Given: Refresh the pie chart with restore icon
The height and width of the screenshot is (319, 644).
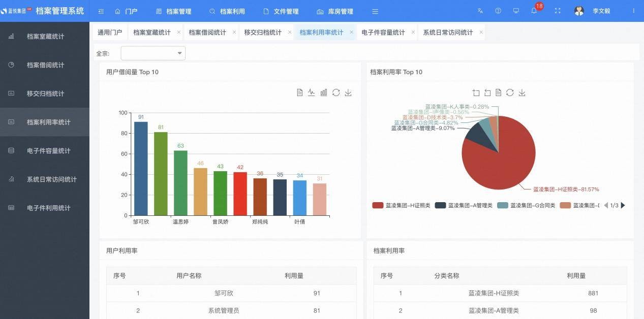Looking at the screenshot, I should tap(510, 92).
